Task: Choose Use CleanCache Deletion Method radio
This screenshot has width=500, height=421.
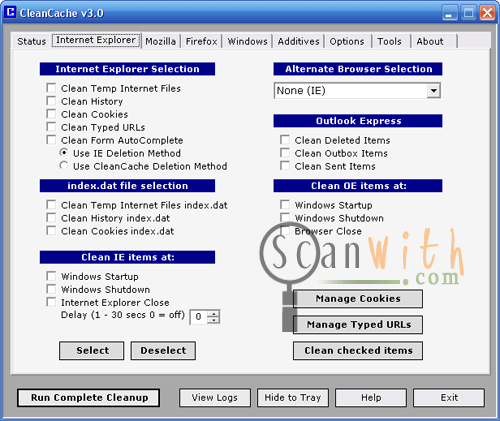Action: coord(64,166)
